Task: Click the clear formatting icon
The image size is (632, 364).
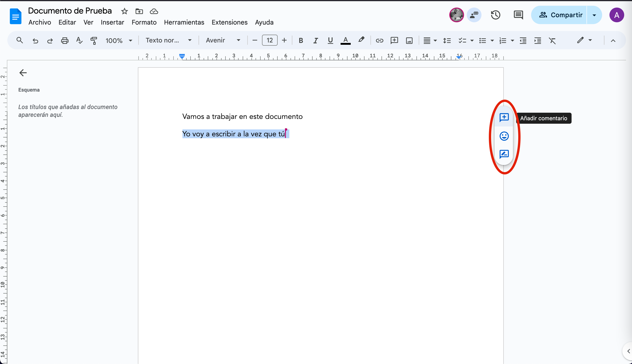Action: (552, 40)
